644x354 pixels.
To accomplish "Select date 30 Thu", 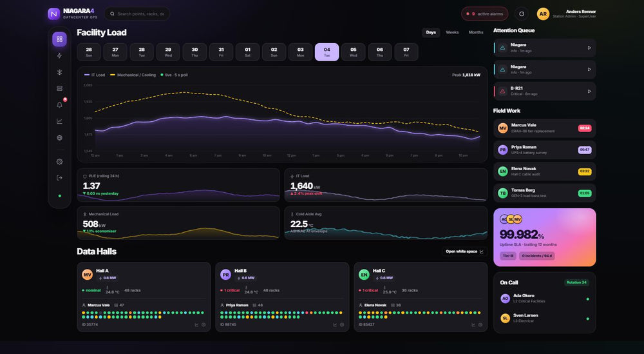I will tap(194, 52).
